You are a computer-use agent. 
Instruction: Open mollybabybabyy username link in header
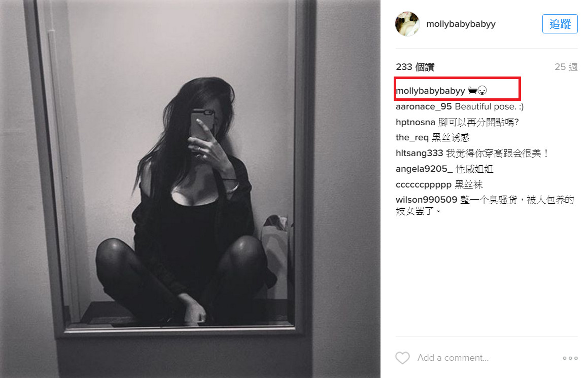coord(461,24)
